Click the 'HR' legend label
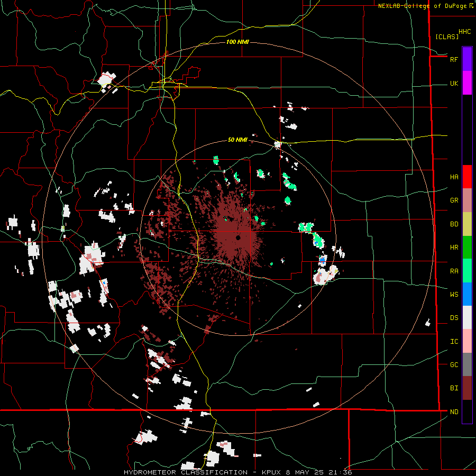The height and width of the screenshot is (476, 476). point(454,248)
